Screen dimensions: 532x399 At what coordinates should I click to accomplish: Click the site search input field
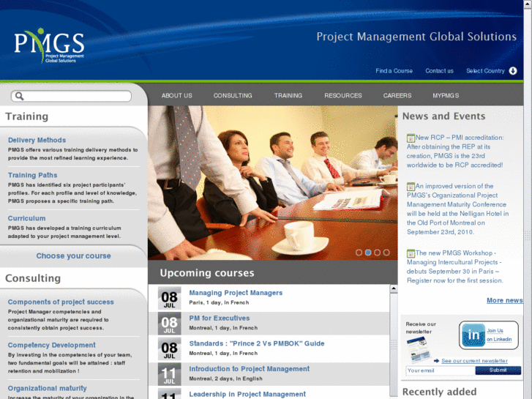[71, 96]
